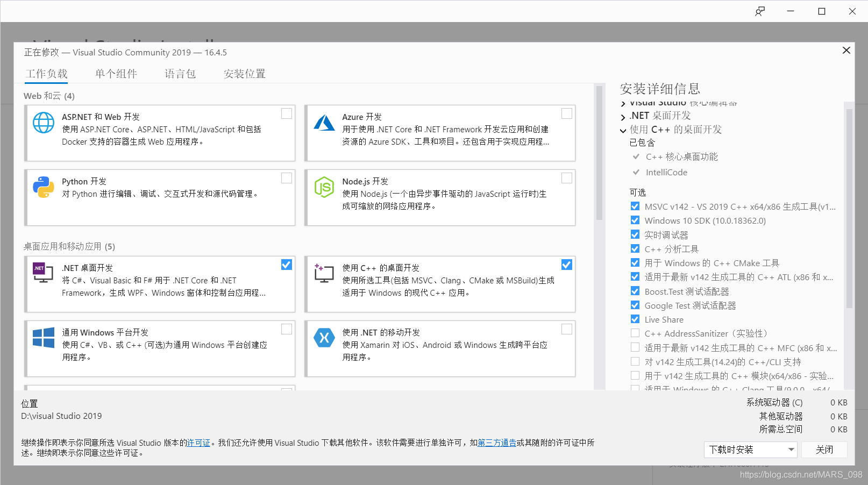Click the Xamarin mobile development icon
This screenshot has height=485, width=868.
[x=324, y=338]
